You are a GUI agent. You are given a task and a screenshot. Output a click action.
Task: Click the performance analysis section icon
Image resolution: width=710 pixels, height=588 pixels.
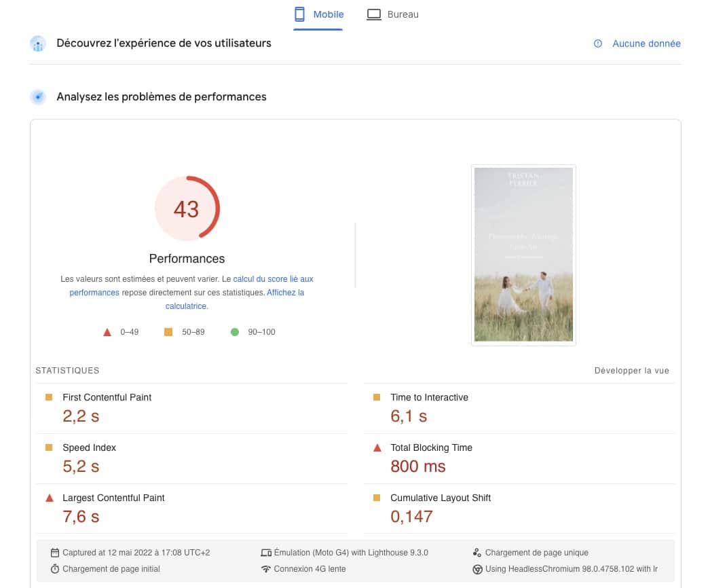click(39, 96)
